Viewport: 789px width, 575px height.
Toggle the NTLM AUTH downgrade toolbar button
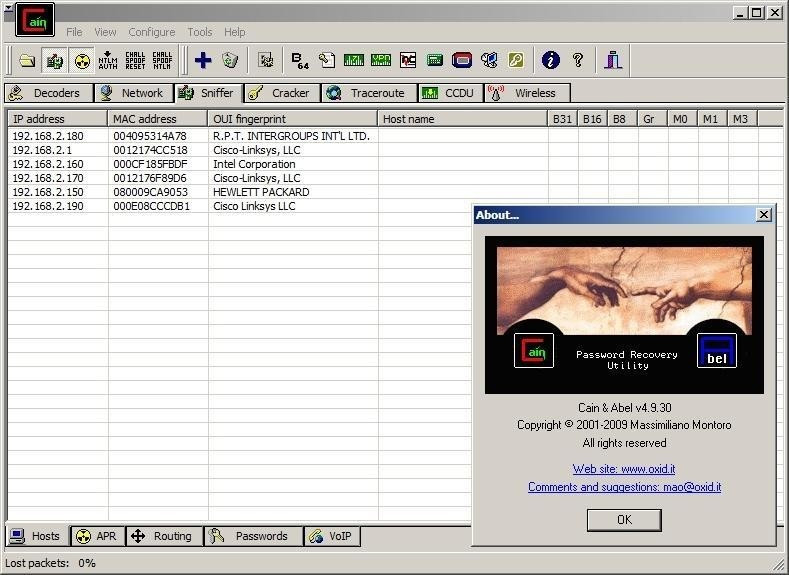[108, 61]
